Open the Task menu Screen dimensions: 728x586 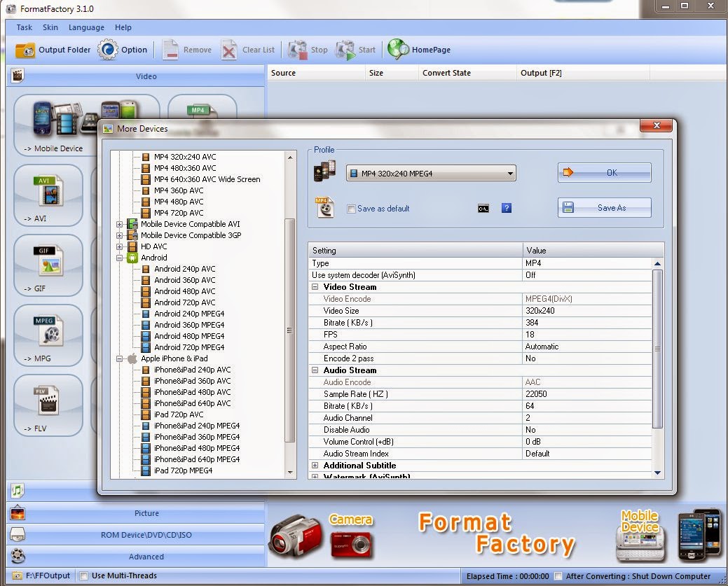(24, 27)
